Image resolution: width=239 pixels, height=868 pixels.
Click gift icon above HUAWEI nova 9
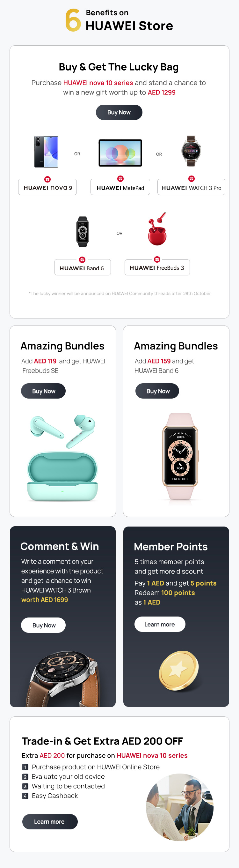[x=47, y=179]
